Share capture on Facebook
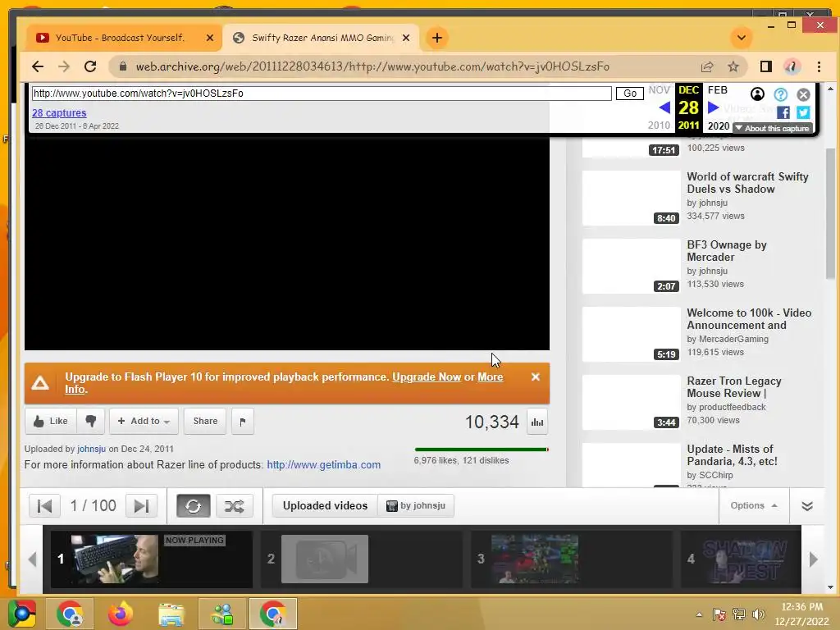840x630 pixels. tap(783, 112)
